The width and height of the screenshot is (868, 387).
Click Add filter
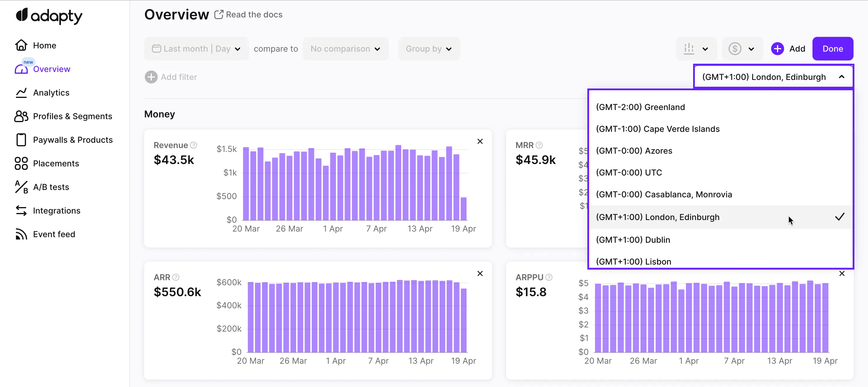[x=171, y=77]
